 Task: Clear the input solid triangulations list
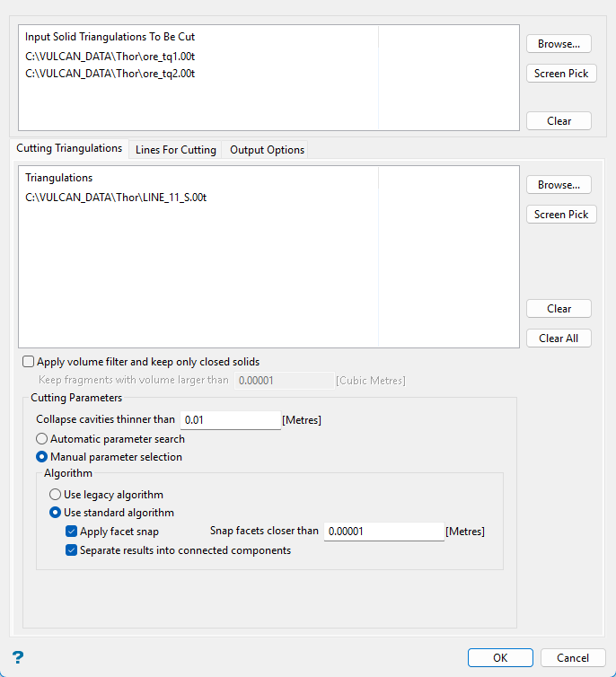click(x=559, y=120)
